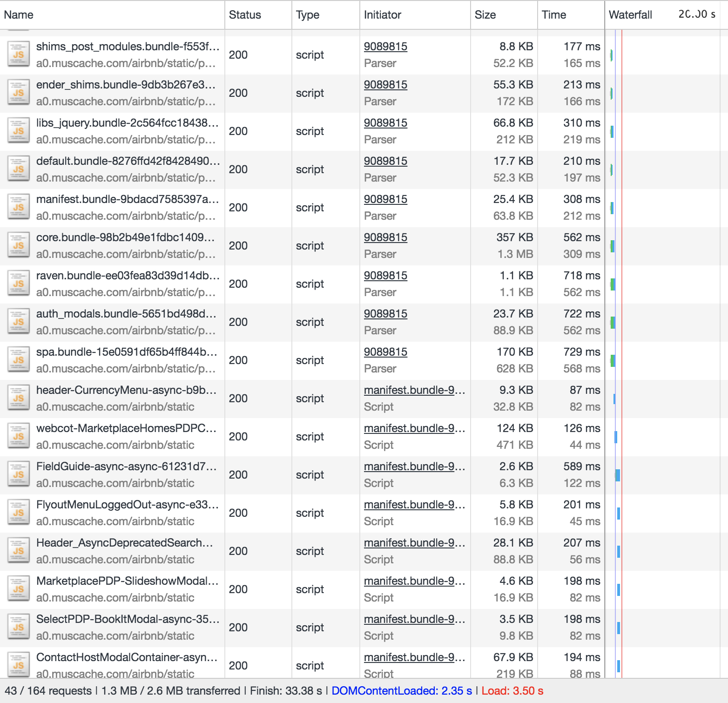
Task: Open 9089815 initiator link for spa.bundle
Action: (x=385, y=352)
